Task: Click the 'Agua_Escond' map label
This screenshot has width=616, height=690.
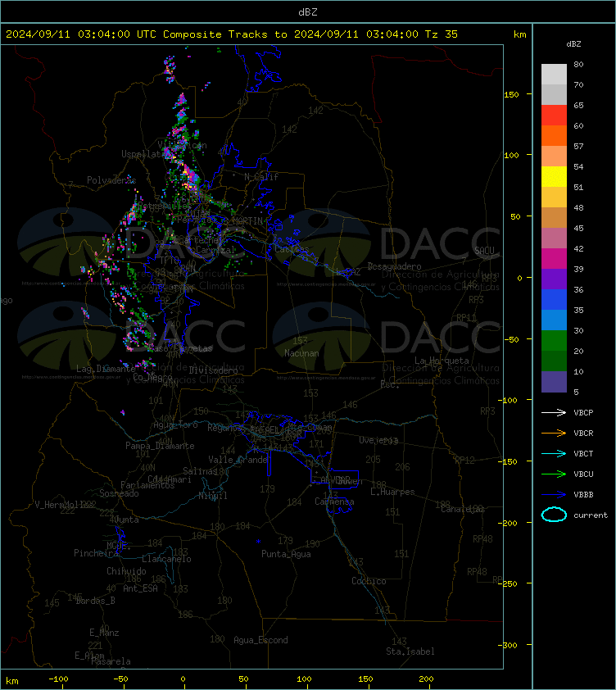Action: [260, 640]
